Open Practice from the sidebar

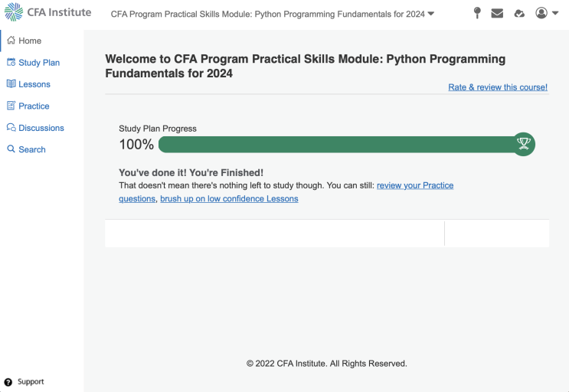(34, 106)
